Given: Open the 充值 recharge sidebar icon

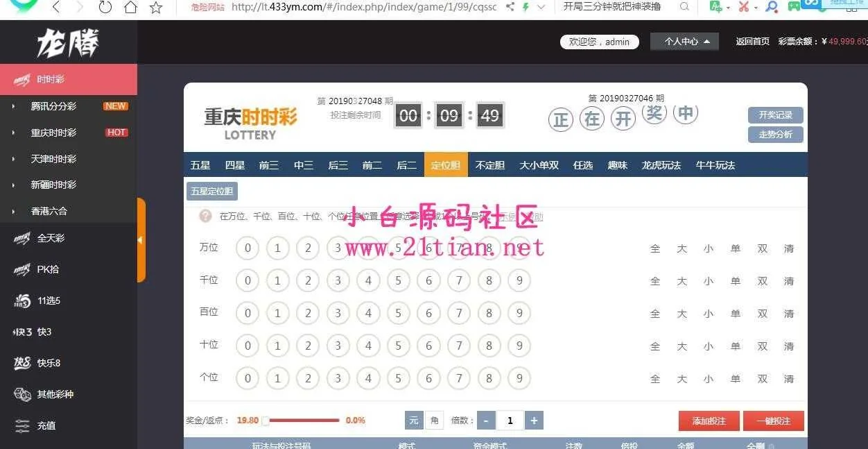Looking at the screenshot, I should coord(22,425).
